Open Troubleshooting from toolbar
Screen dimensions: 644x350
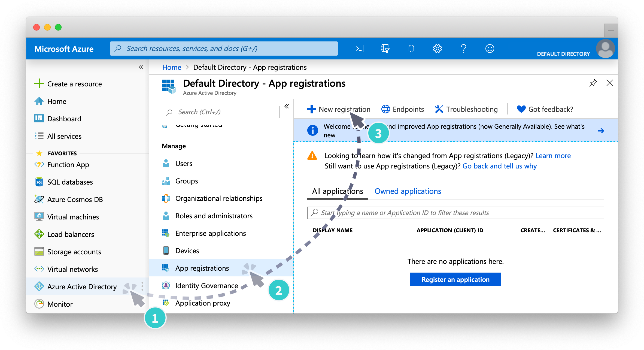coord(466,109)
